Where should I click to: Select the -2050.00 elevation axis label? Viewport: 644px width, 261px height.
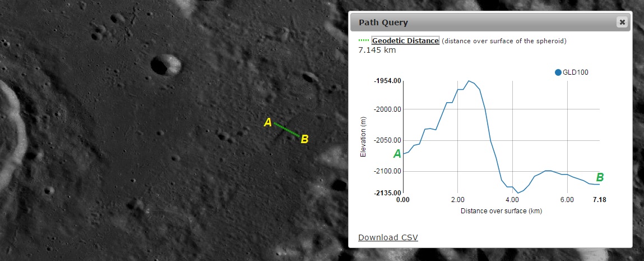pyautogui.click(x=388, y=140)
